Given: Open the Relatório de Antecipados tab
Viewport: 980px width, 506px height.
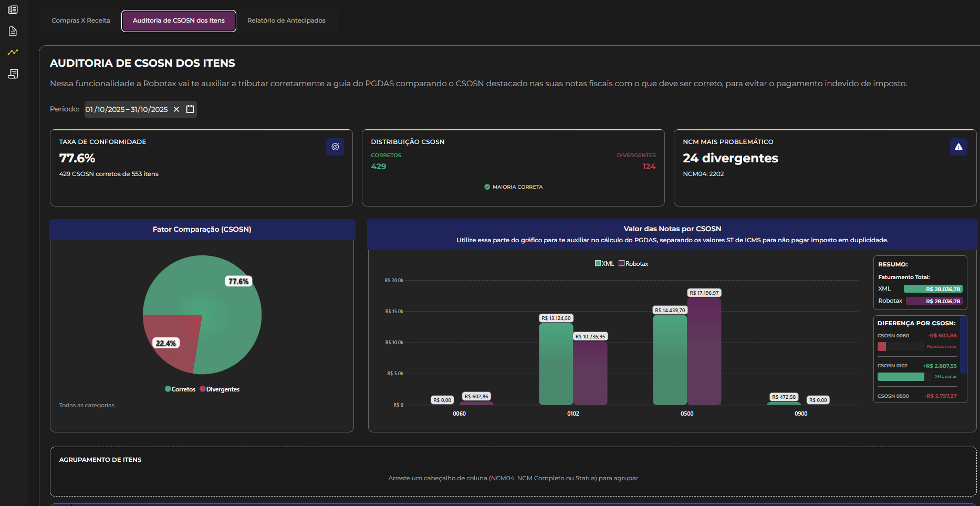Looking at the screenshot, I should coord(286,20).
